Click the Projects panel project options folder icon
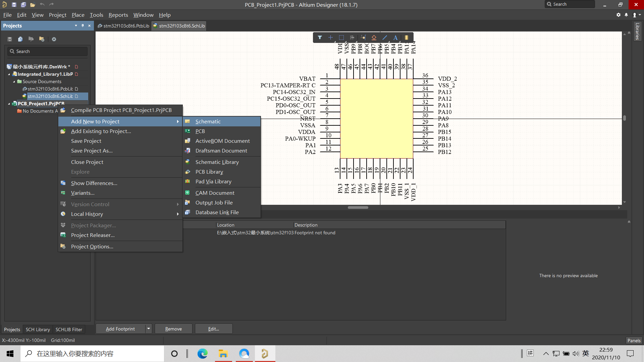The image size is (644, 362). pyautogui.click(x=42, y=39)
